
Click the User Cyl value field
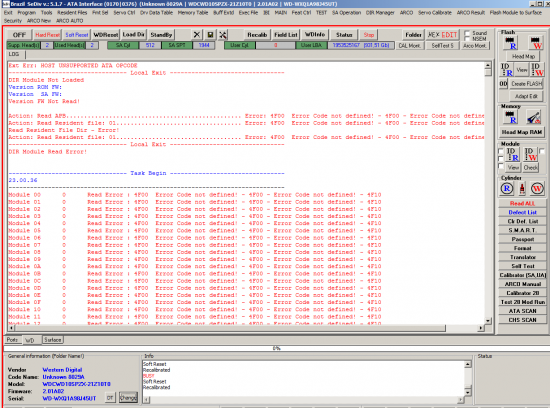275,45
